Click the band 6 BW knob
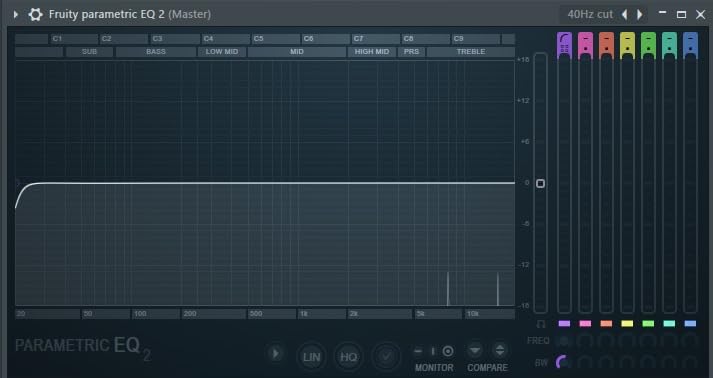713x378 pixels. (x=669, y=362)
